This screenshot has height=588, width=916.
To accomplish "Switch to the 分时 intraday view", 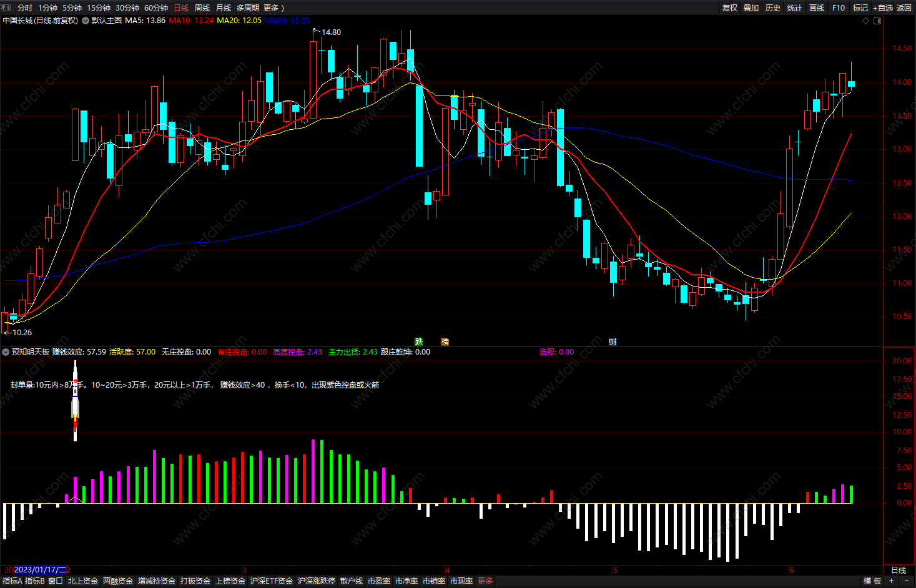I will pos(25,7).
